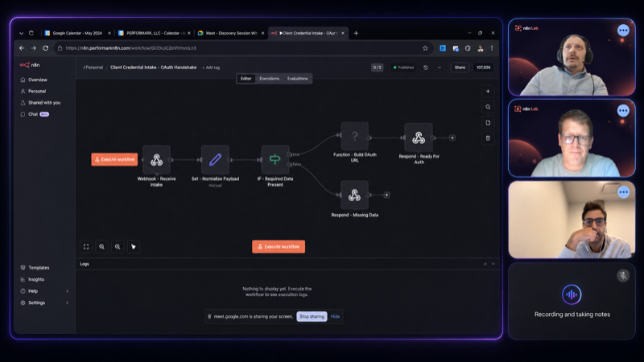Click the Hide link on sharing bar
Screen dimensions: 644x362
[x=335, y=316]
